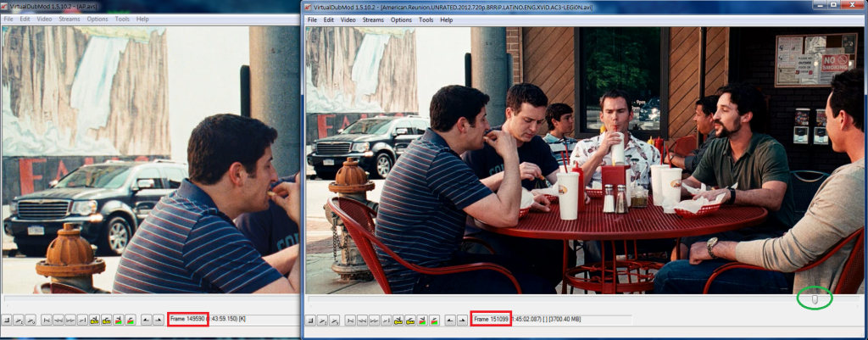868x340 pixels.
Task: Click seek slider thumb in American.Reunion window
Action: coord(814,299)
